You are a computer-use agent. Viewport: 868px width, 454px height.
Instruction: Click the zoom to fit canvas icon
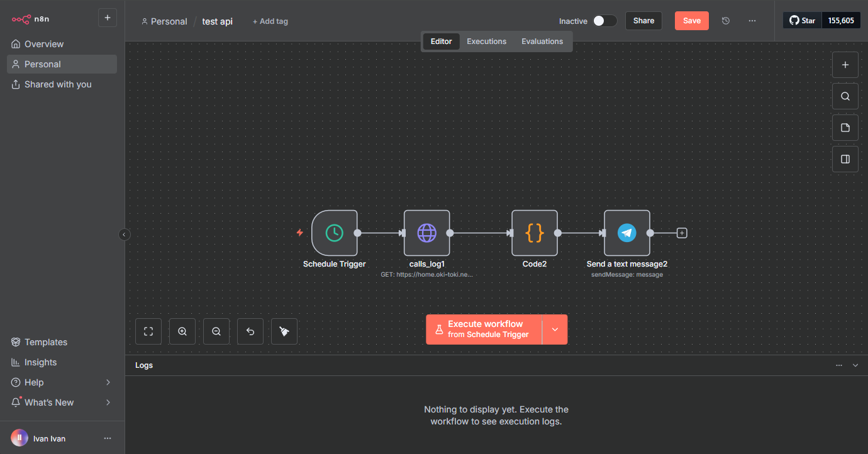pos(148,331)
